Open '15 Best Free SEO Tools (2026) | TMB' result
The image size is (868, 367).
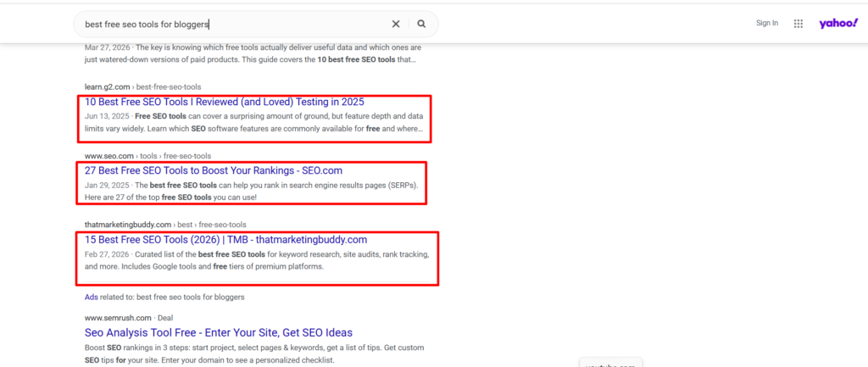(x=225, y=240)
